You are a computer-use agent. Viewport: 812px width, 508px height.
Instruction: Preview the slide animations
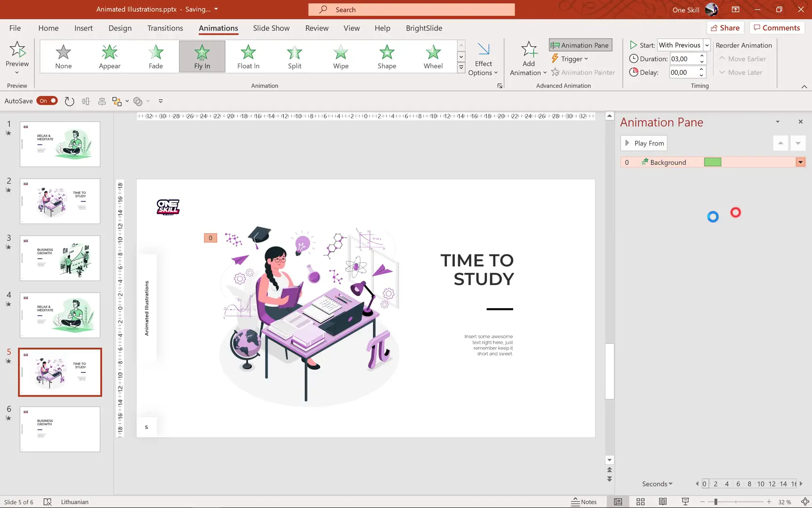pos(17,56)
